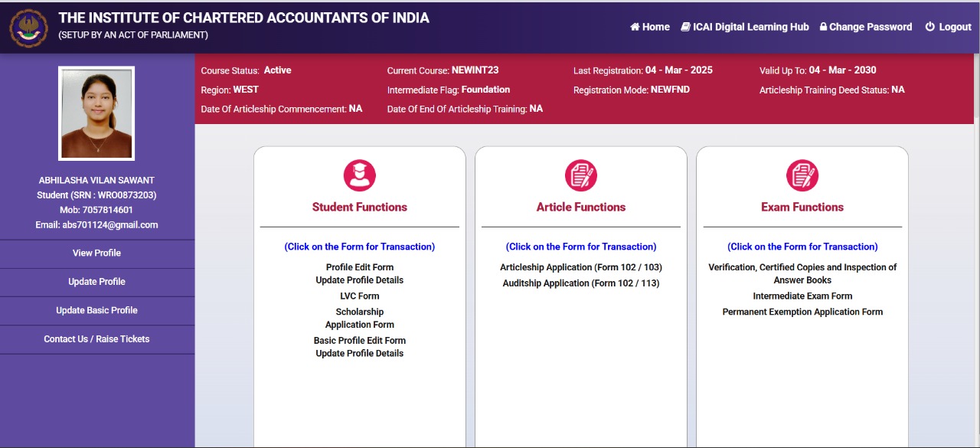Viewport: 980px width, 448px height.
Task: Open the Profile Edit Form
Action: [359, 267]
